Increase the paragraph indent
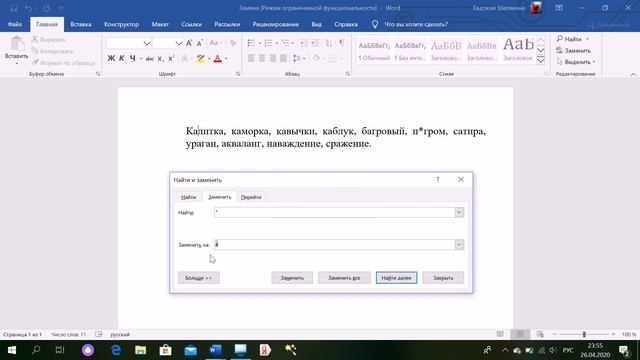Viewport: 640px width, 360px height. pyautogui.click(x=315, y=43)
